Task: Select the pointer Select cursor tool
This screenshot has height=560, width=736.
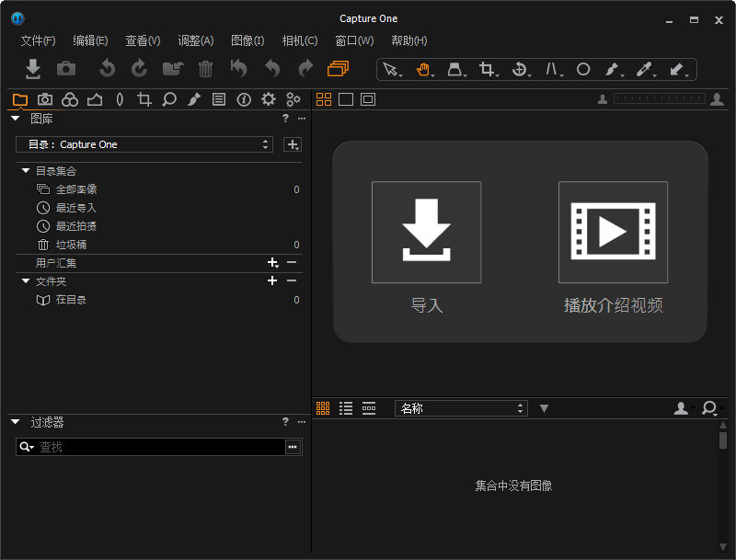Action: pyautogui.click(x=391, y=69)
